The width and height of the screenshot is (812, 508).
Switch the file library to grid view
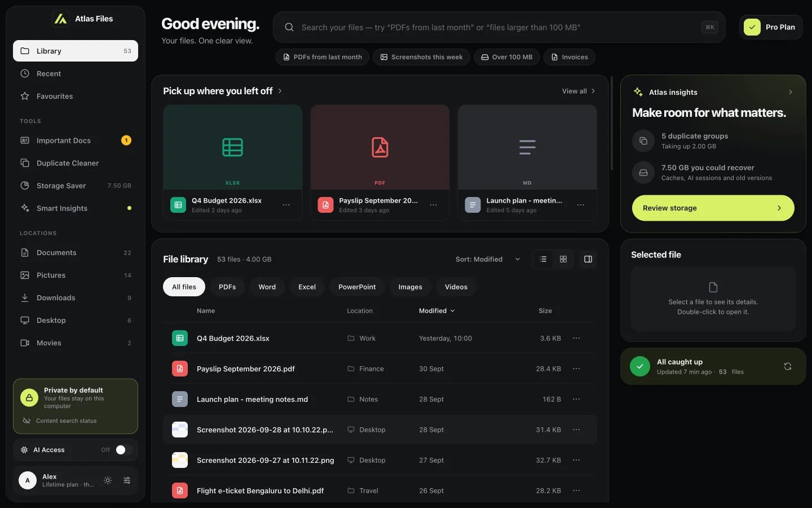click(x=563, y=259)
